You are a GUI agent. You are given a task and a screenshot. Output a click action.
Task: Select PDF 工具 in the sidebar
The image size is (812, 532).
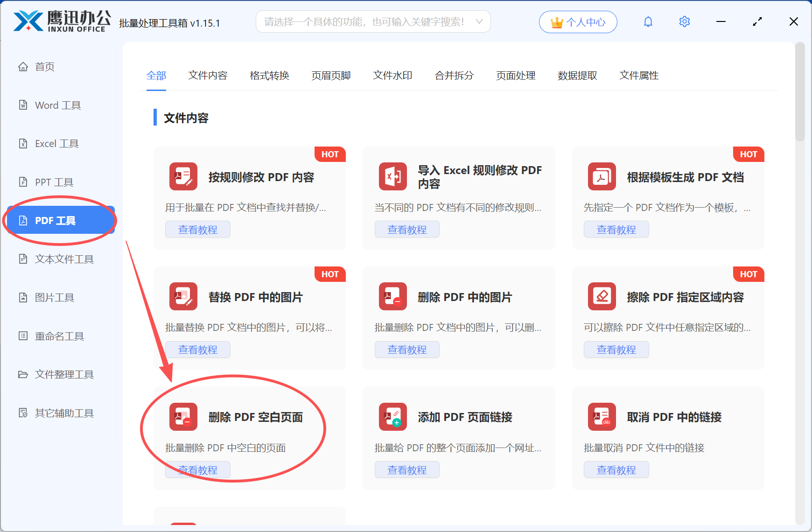61,220
